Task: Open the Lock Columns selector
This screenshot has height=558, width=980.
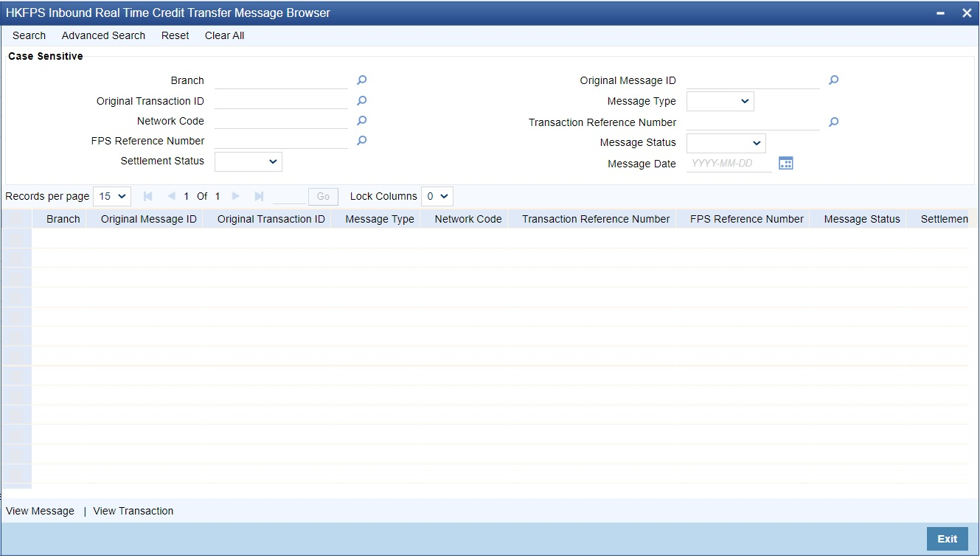Action: (437, 196)
